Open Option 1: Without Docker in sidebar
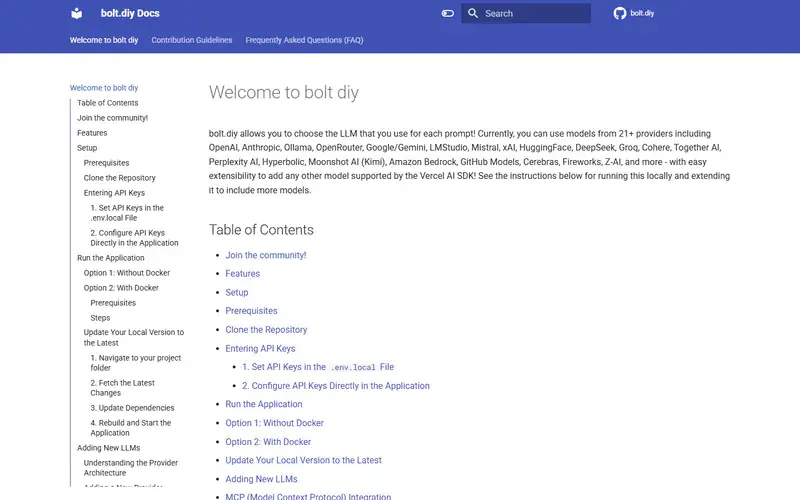 click(127, 273)
